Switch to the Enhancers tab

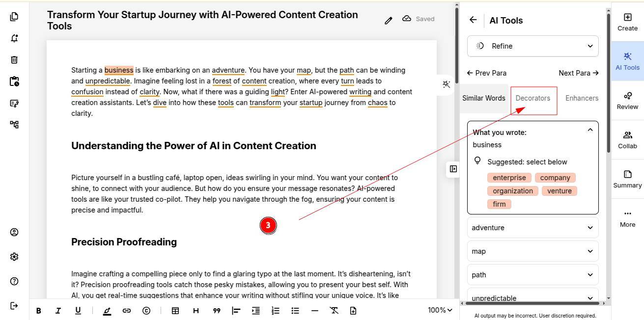point(582,98)
